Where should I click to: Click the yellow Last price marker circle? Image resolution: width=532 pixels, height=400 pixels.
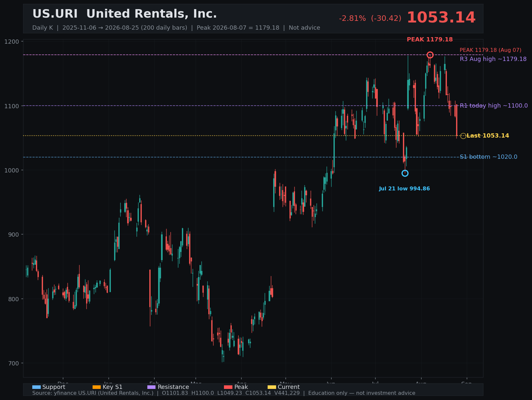coord(463,136)
